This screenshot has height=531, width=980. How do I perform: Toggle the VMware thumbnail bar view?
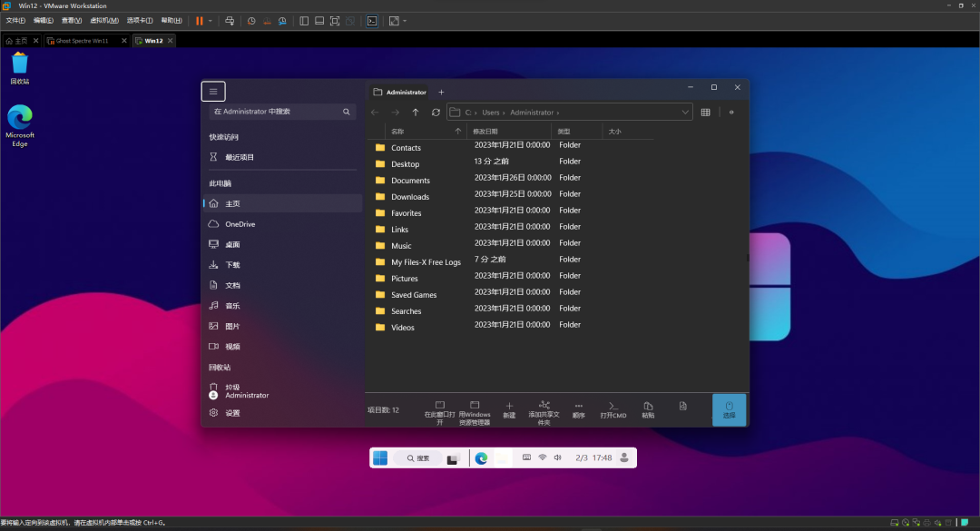[x=319, y=20]
